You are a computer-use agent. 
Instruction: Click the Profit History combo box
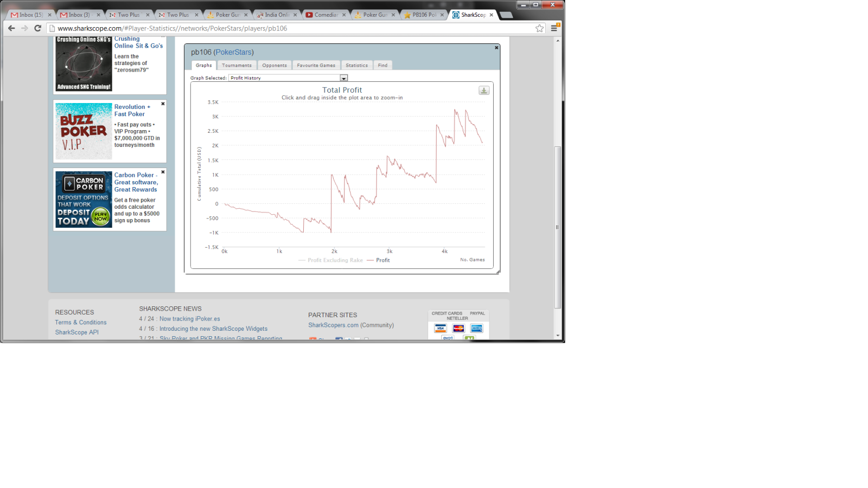(288, 78)
